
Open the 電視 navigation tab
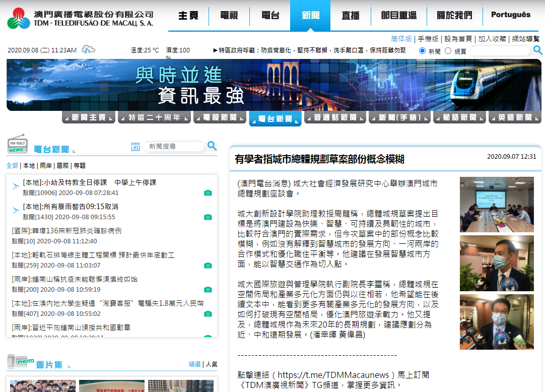229,16
